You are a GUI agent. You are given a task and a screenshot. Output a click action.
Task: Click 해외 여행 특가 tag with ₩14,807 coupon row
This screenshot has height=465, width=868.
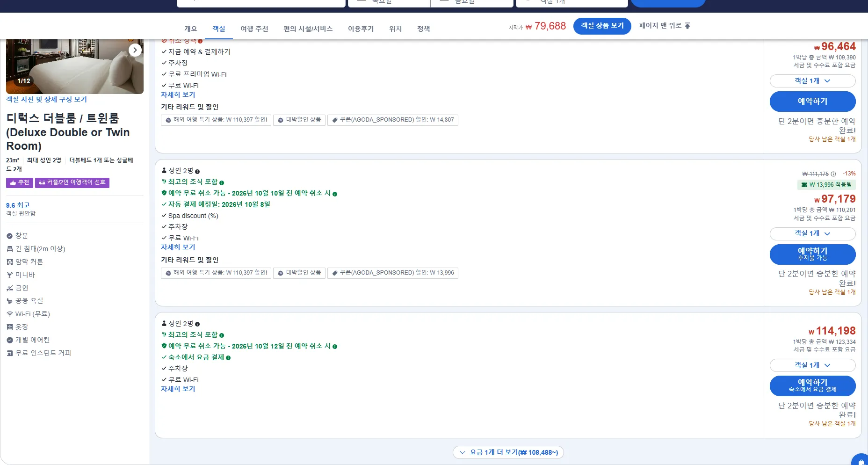pos(216,120)
